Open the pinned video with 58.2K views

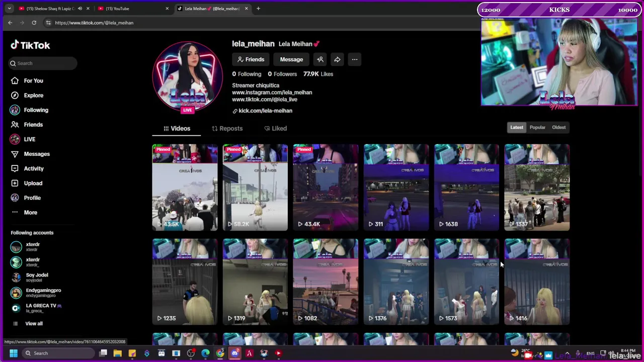pos(256,188)
